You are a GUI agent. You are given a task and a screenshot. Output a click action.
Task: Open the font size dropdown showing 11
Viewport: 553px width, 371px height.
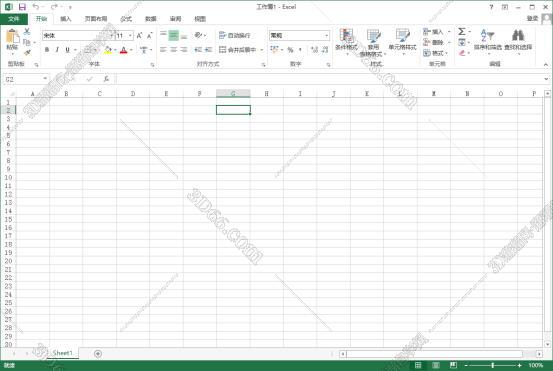[130, 36]
